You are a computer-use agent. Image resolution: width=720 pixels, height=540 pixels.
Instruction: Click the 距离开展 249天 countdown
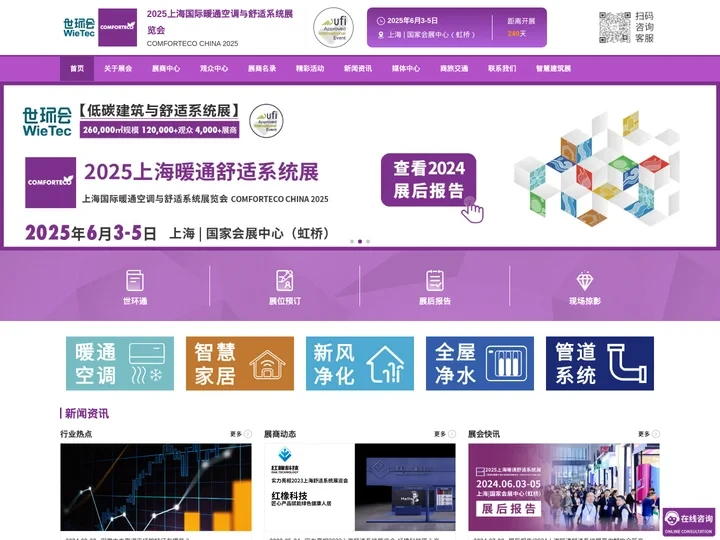click(521, 28)
